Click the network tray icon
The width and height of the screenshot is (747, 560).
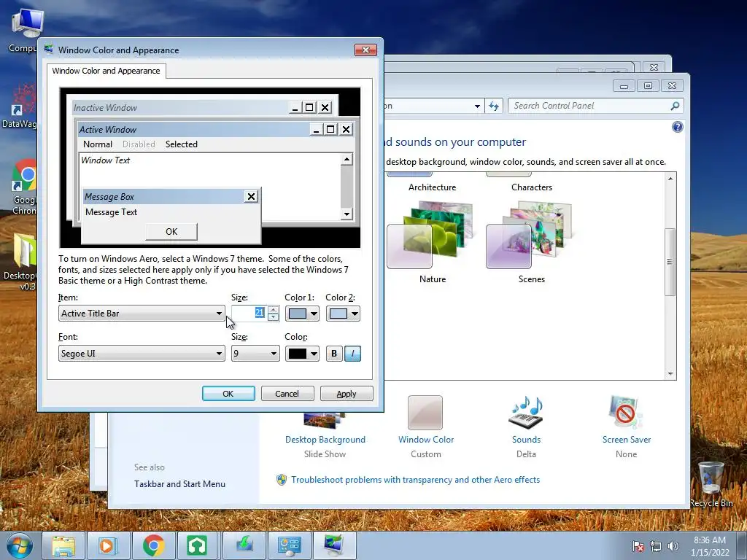pyautogui.click(x=656, y=546)
